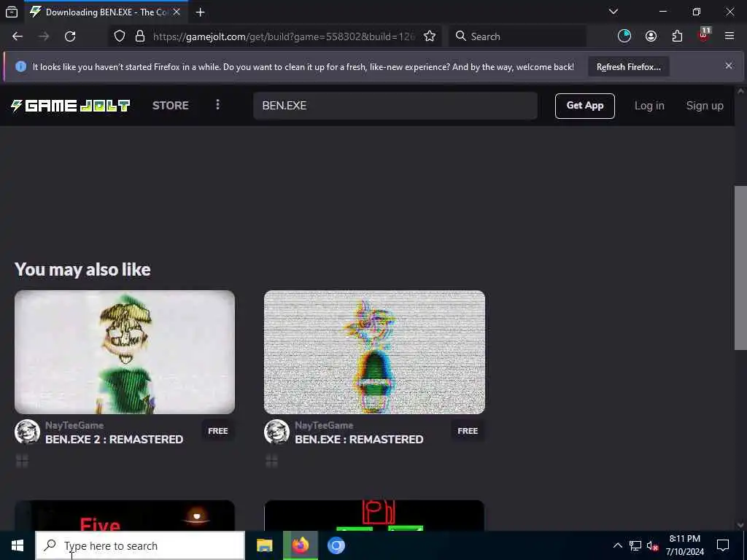The width and height of the screenshot is (747, 560).
Task: Open the red extension icon with badge 11
Action: (x=704, y=35)
